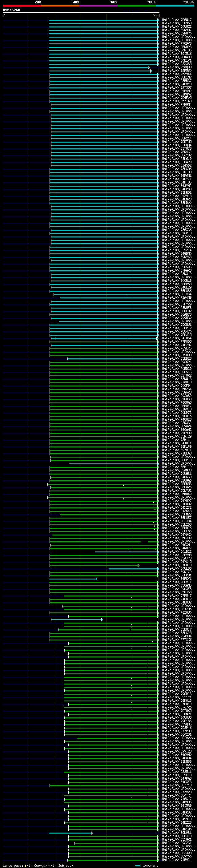Select hit label UniRef100_Q4TB64
The image size is (197, 868).
point(176,338)
